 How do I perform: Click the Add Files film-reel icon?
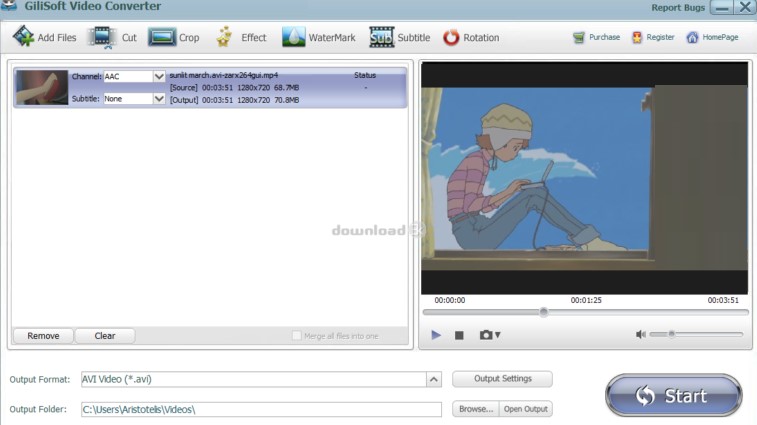pos(23,37)
